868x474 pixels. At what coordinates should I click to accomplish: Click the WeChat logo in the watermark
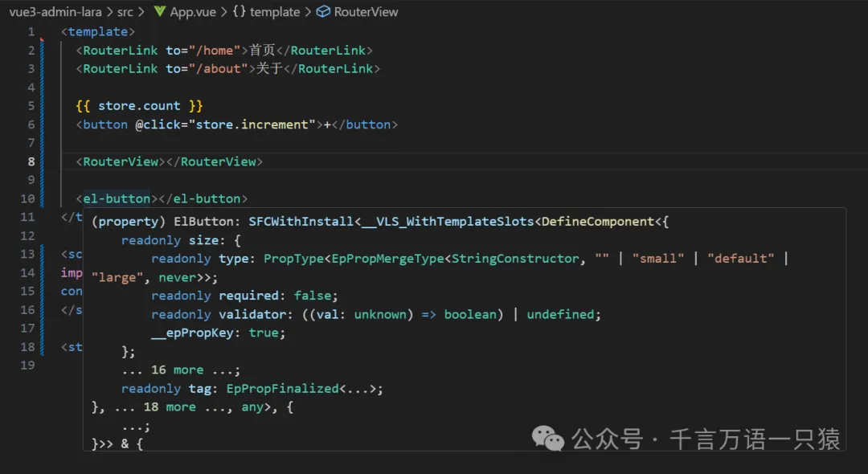point(549,439)
